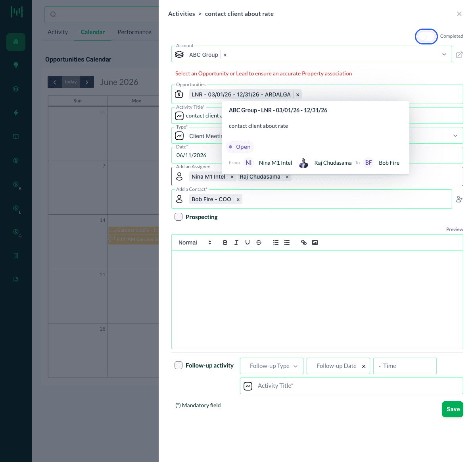The image size is (476, 462).
Task: Remove Bob Fire - COO contact
Action: tap(238, 199)
